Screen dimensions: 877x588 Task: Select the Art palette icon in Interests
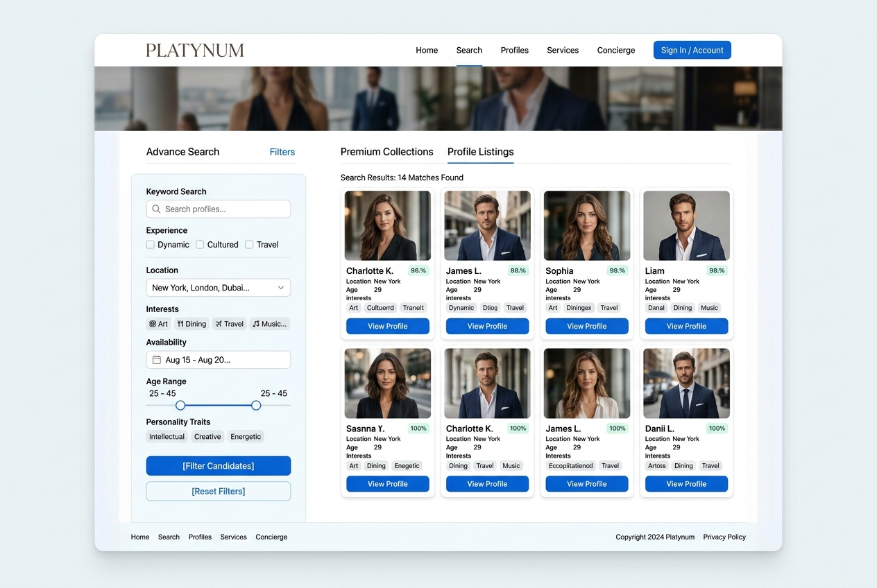tap(153, 324)
